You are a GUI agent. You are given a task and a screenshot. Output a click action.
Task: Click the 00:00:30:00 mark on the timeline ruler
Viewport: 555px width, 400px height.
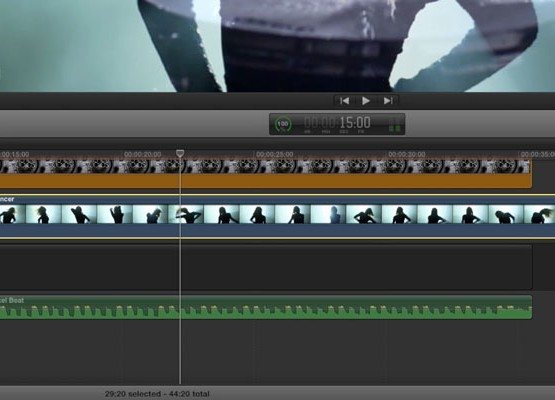click(407, 155)
